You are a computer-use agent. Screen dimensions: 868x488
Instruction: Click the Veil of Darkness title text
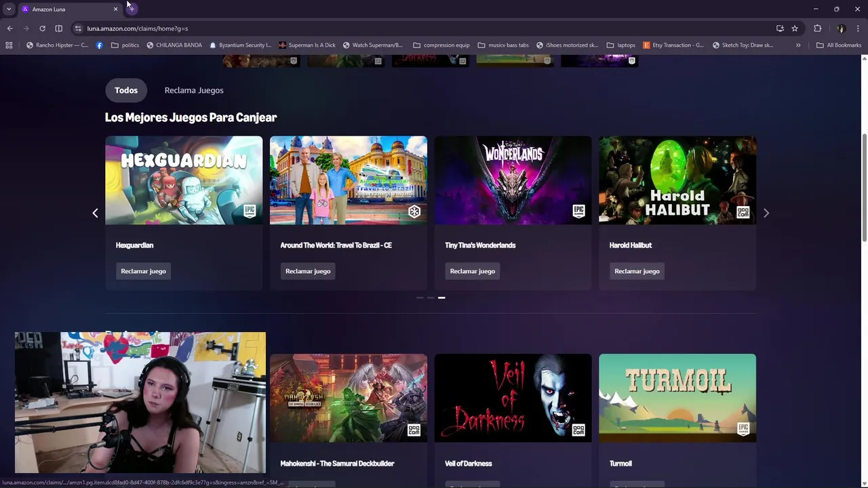(468, 464)
